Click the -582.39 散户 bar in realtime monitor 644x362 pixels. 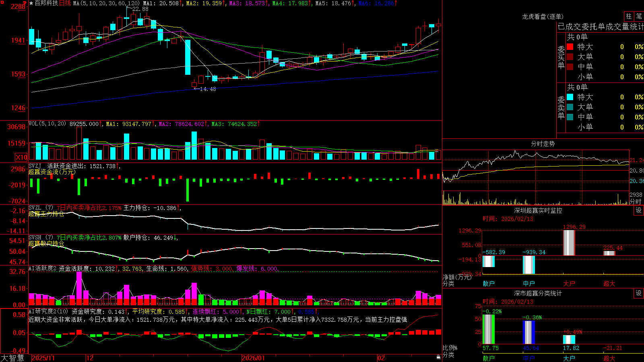click(488, 261)
